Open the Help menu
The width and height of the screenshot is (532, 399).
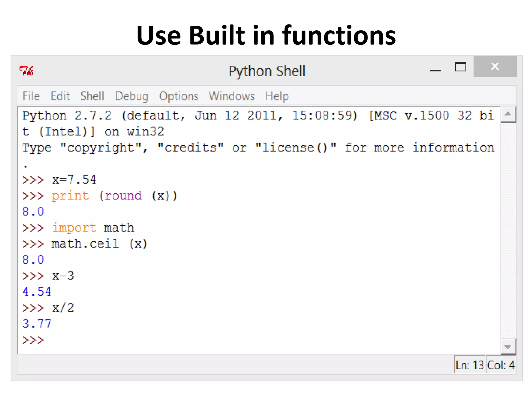277,96
